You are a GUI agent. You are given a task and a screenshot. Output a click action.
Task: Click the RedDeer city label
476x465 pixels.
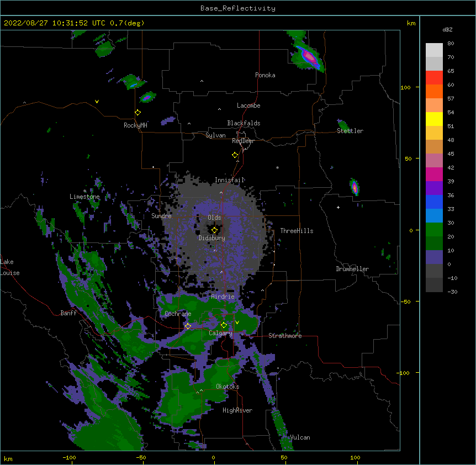coord(243,141)
